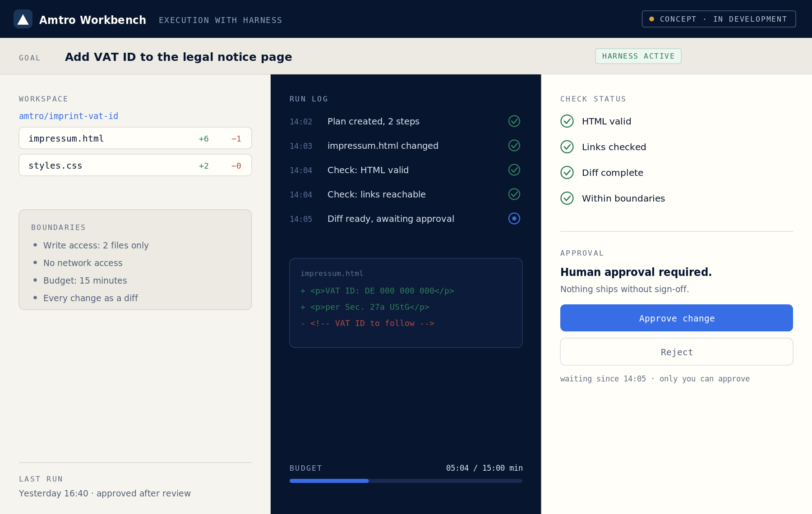812x514 pixels.
Task: Click the pending circle icon for Diff ready
Action: [514, 219]
